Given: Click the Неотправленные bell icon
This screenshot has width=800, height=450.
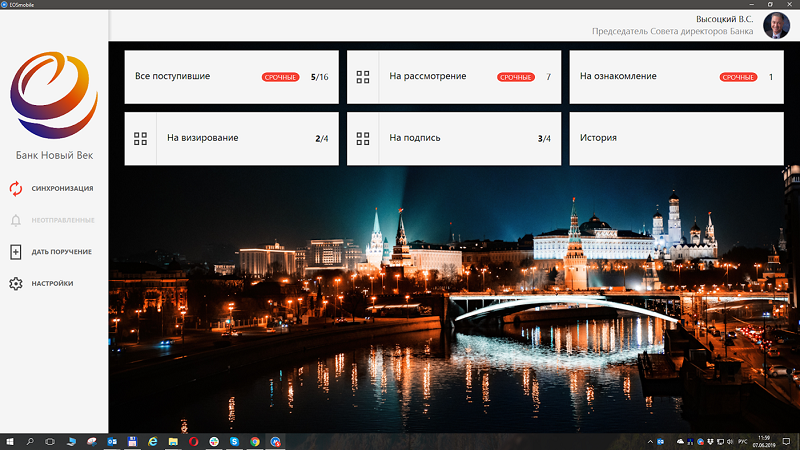Looking at the screenshot, I should point(16,220).
